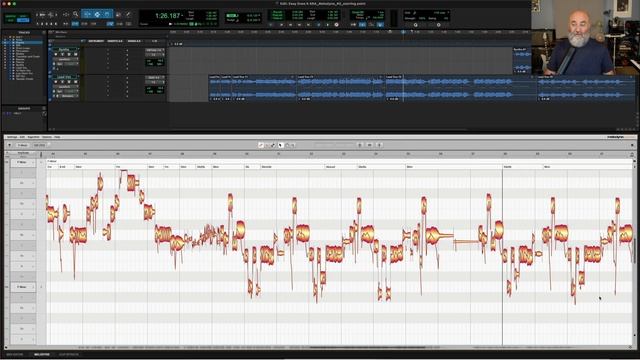Click Rewind in Pro Tools transport
The width and height of the screenshot is (640, 360).
[x=291, y=24]
